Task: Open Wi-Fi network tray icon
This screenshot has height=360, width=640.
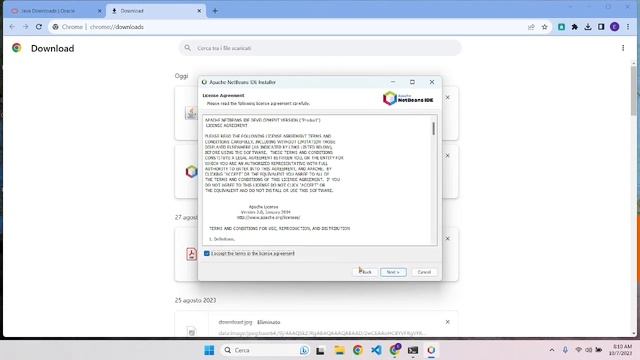Action: coord(578,350)
